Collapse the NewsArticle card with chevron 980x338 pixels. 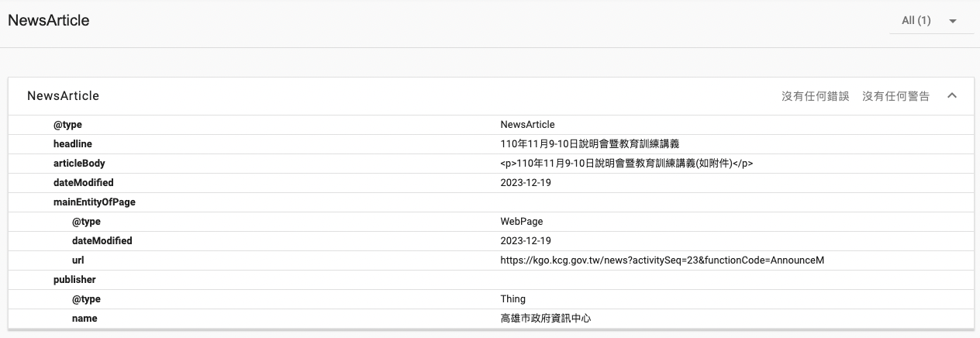(x=952, y=96)
